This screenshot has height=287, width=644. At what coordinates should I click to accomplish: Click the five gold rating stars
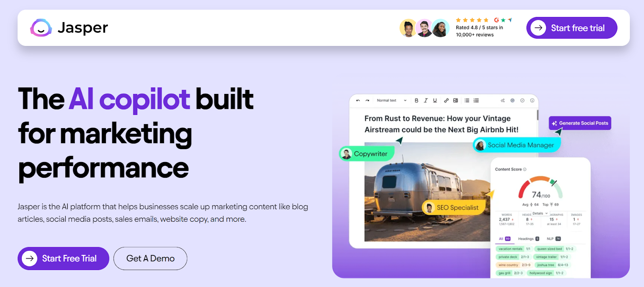click(x=472, y=20)
